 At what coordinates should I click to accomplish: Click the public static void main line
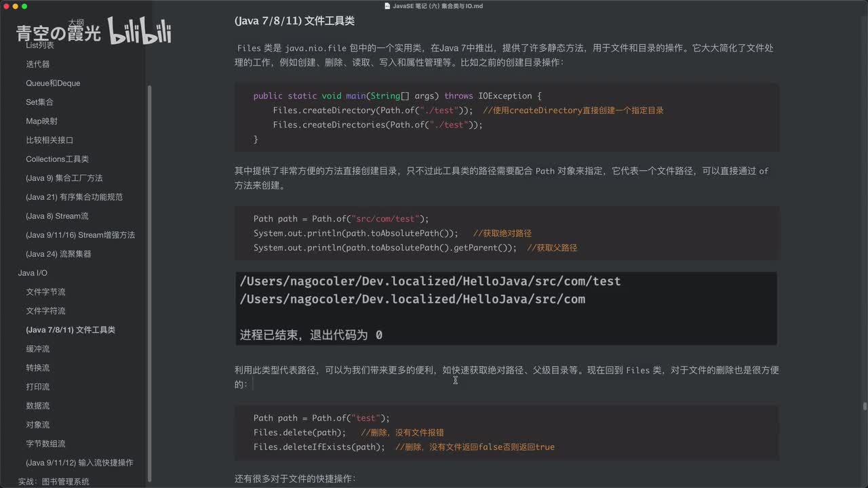[x=397, y=96]
